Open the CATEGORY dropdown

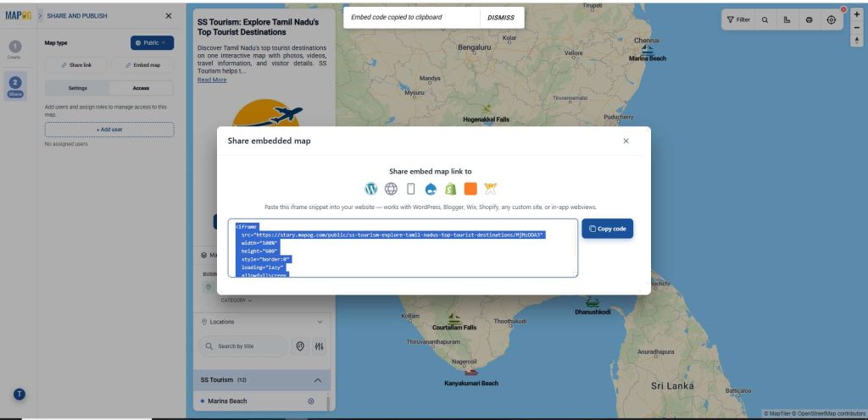(236, 301)
